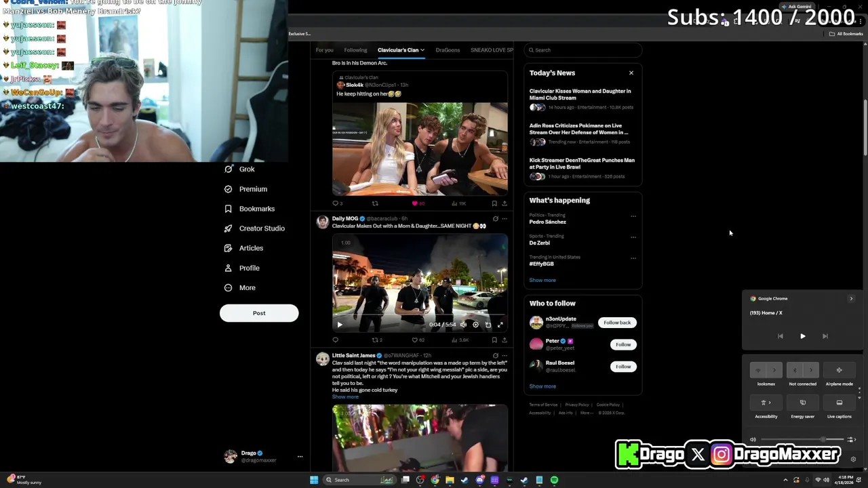The image size is (868, 488).
Task: Play media in Chrome media control
Action: (x=802, y=336)
